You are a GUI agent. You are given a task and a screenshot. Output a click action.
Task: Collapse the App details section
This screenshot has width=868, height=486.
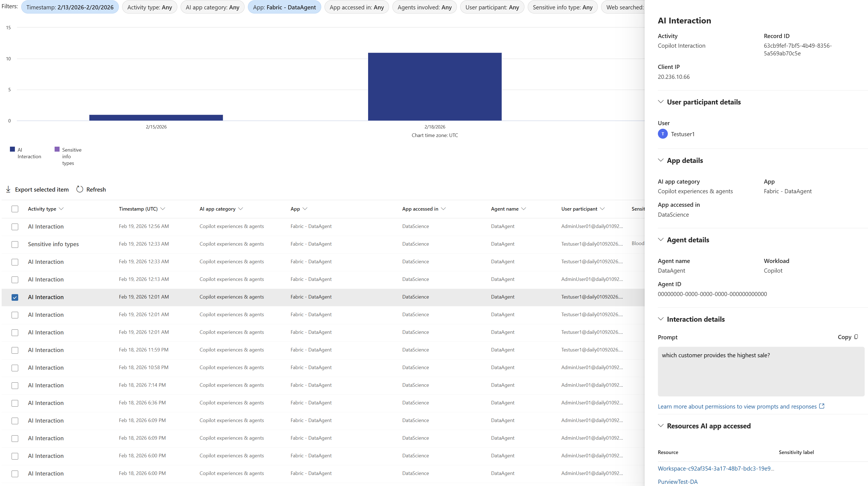tap(660, 160)
